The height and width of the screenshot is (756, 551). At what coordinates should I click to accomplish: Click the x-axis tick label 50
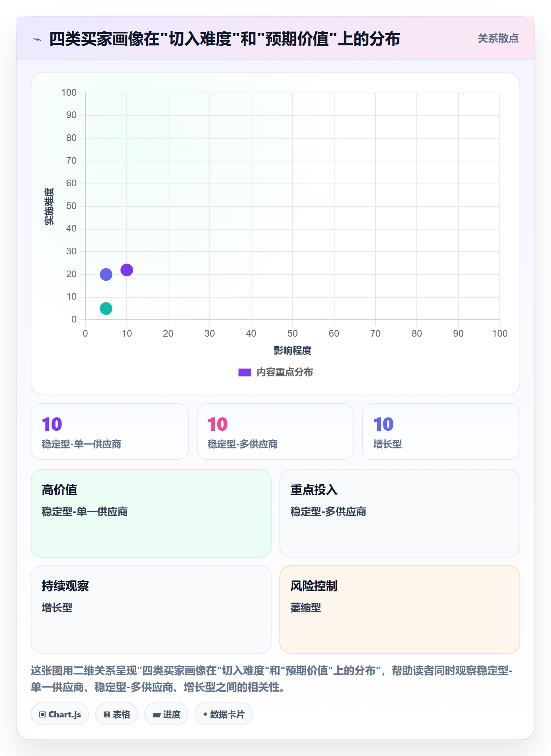click(292, 334)
